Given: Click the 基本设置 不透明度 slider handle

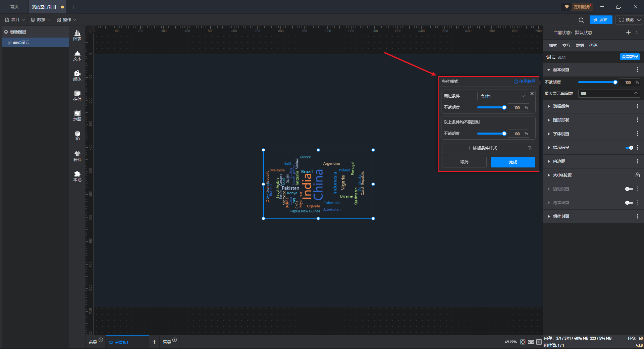Looking at the screenshot, I should pyautogui.click(x=615, y=82).
